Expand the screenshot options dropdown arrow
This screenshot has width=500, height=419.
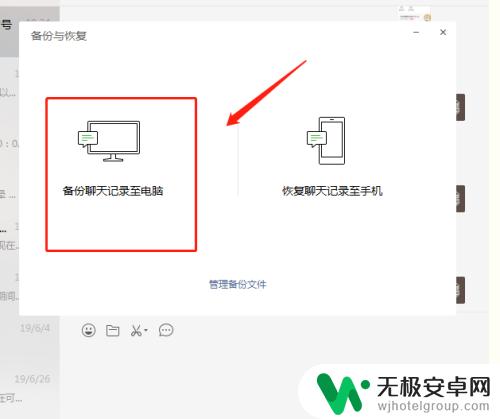click(146, 330)
